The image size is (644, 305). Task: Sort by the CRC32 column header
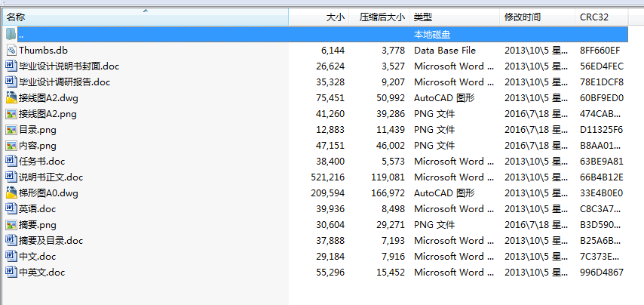point(601,17)
